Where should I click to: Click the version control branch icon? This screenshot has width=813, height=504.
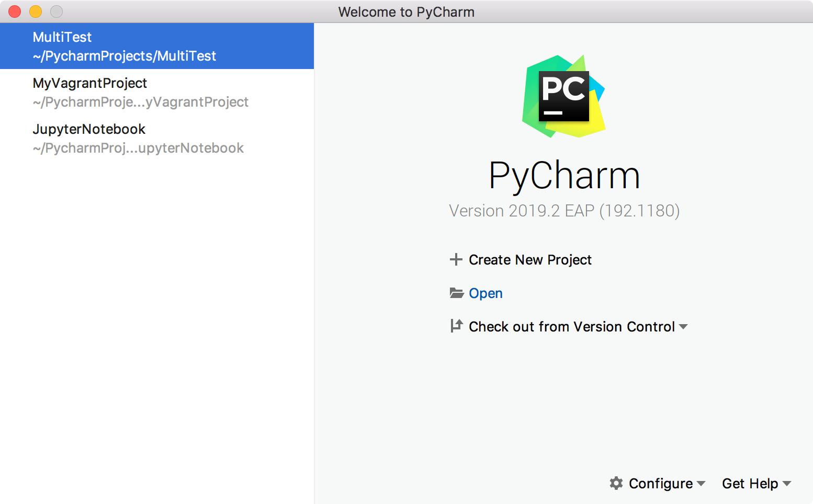(x=456, y=326)
